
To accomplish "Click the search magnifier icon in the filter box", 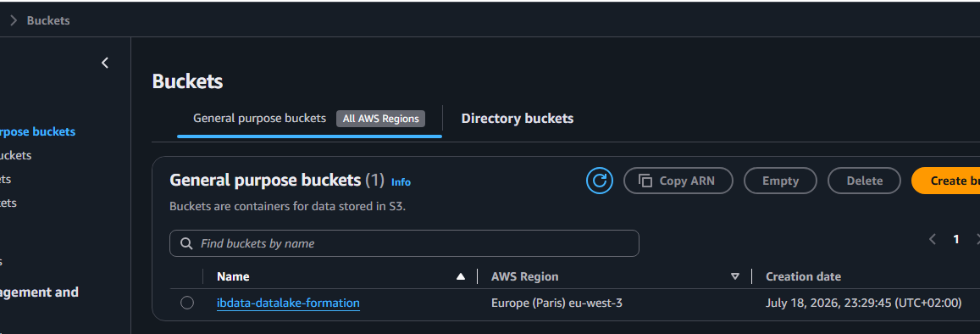I will coord(185,243).
